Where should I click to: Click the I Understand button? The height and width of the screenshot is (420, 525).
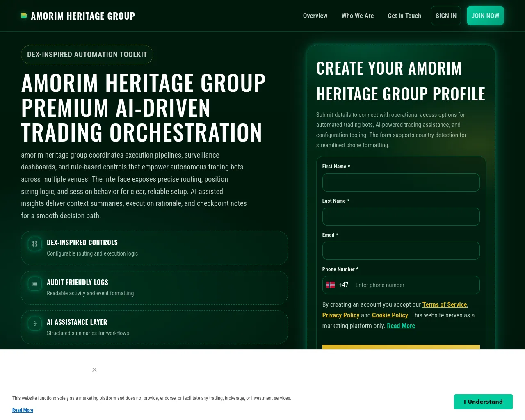[483, 402]
